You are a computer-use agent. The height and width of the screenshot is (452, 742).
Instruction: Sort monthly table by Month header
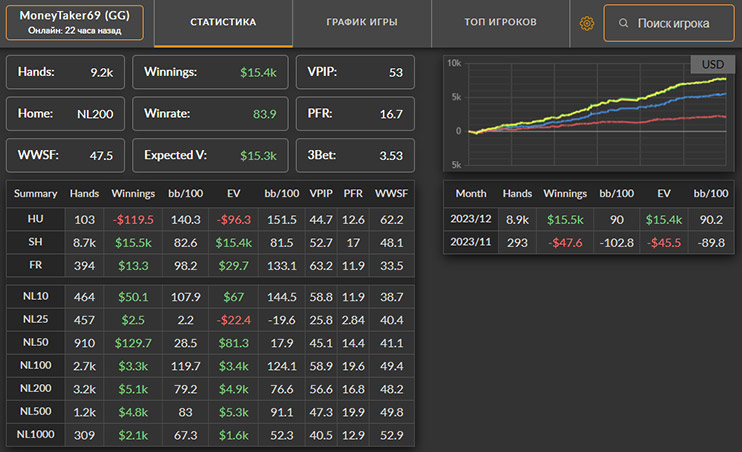(x=469, y=193)
